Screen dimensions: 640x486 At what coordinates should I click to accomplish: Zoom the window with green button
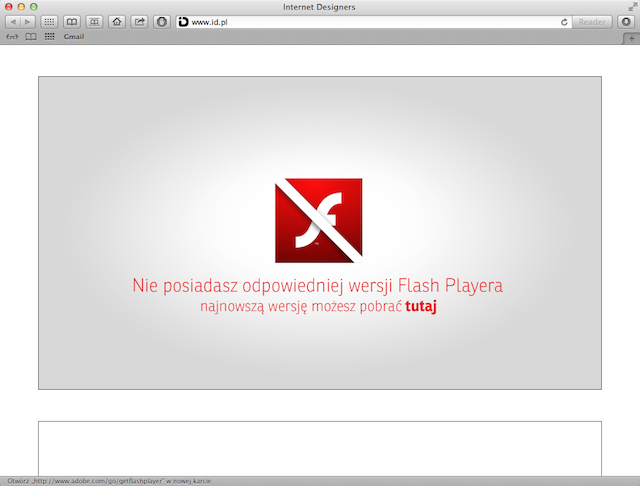pyautogui.click(x=34, y=7)
